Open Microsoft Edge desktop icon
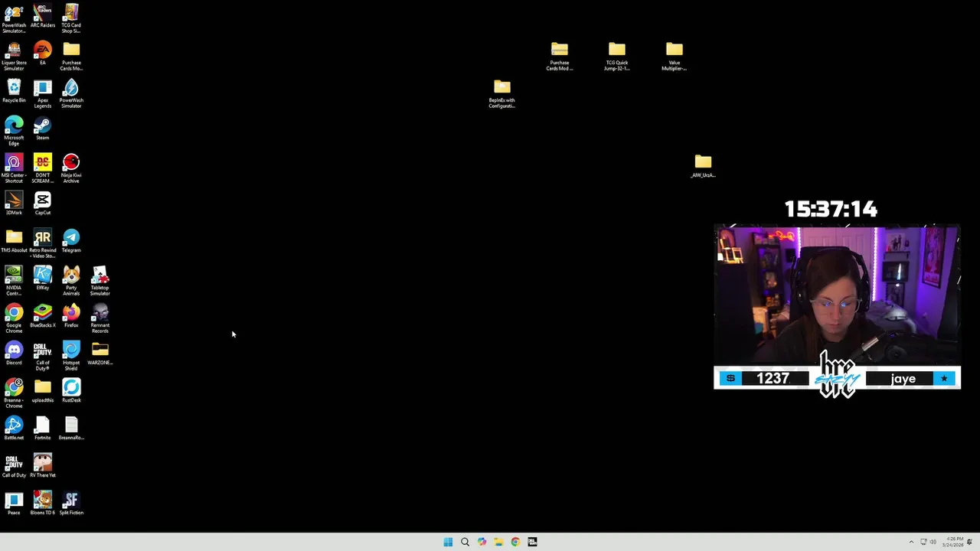This screenshot has width=980, height=551. 14,131
